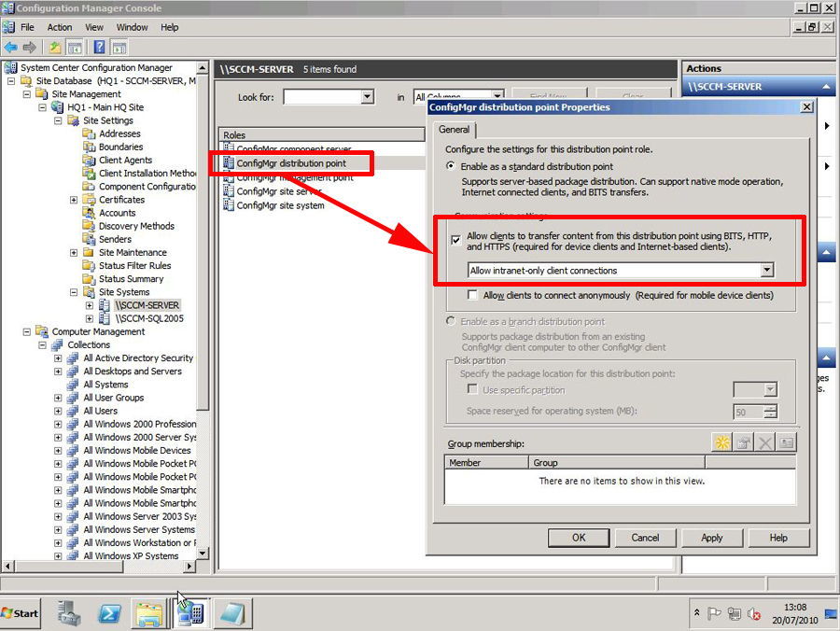The height and width of the screenshot is (631, 840).
Task: Click the Help button in dialog
Action: [778, 538]
